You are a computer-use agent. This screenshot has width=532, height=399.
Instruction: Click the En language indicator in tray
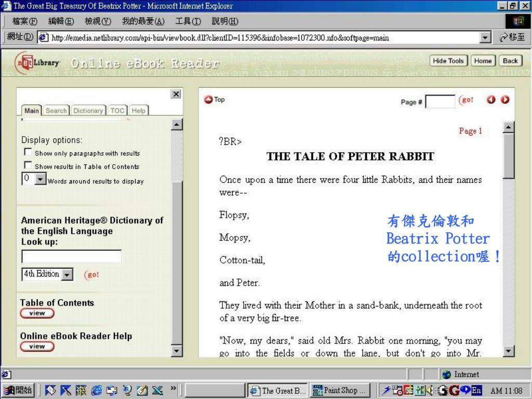[476, 391]
